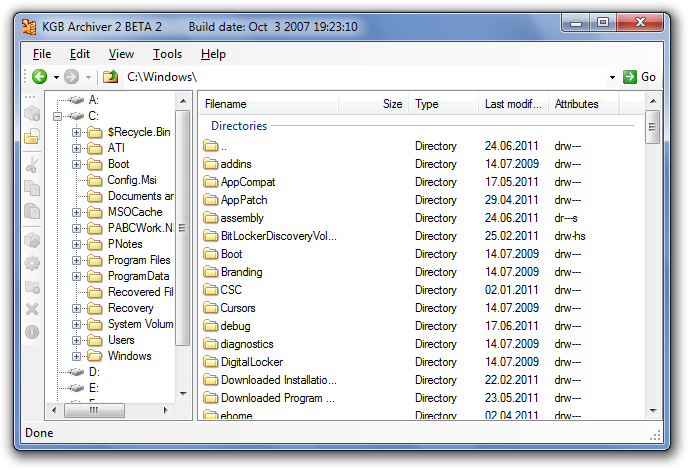Click the create new archive box icon
The height and width of the screenshot is (470, 689).
tap(32, 113)
